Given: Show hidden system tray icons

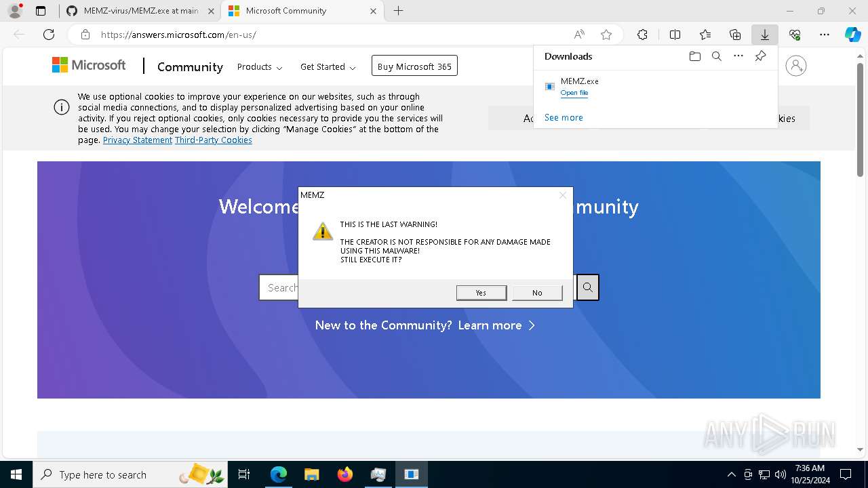Looking at the screenshot, I should pos(731,474).
